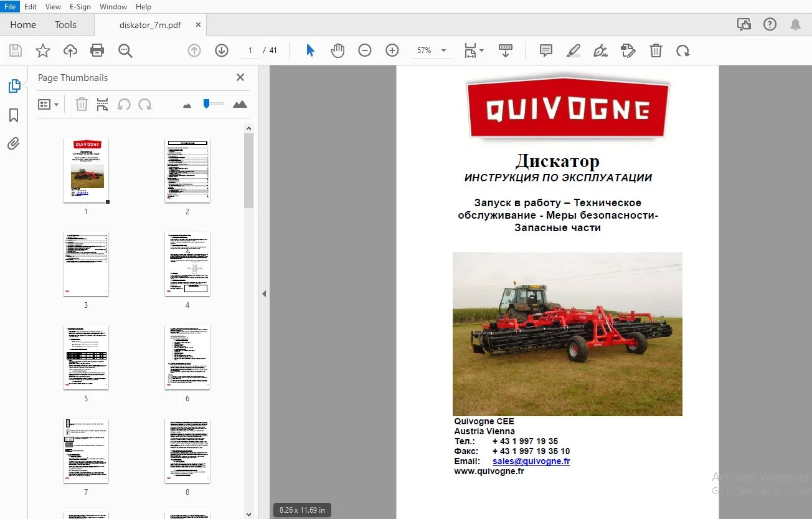Viewport: 812px width, 519px height.
Task: Click the thumbnails scrollbar up arrow
Action: [x=249, y=128]
